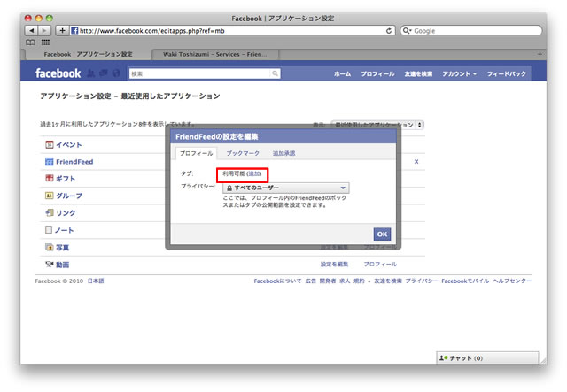Click the OK button in the dialog
Image resolution: width=567 pixels, height=392 pixels.
click(x=382, y=234)
